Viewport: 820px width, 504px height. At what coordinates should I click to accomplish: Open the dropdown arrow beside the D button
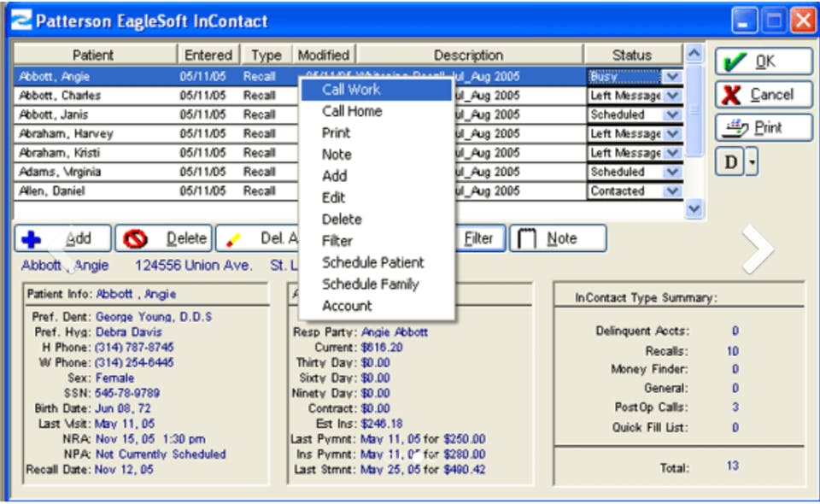coord(752,161)
